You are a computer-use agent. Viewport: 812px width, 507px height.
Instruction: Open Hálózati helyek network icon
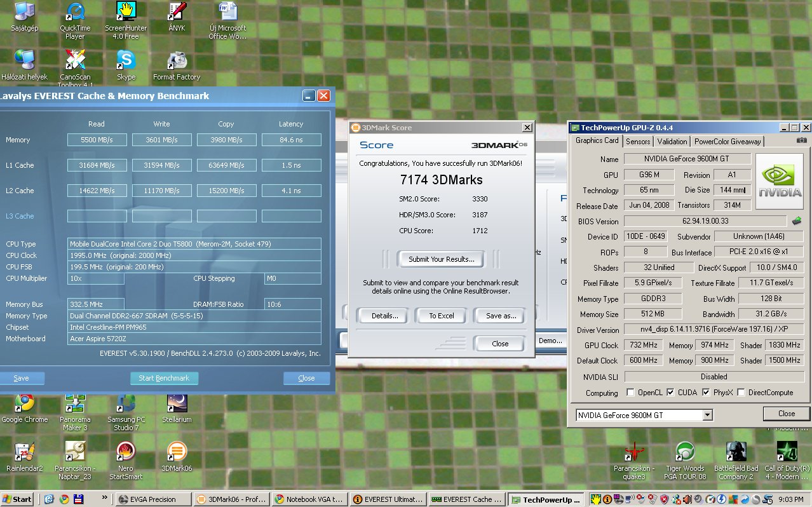click(24, 65)
